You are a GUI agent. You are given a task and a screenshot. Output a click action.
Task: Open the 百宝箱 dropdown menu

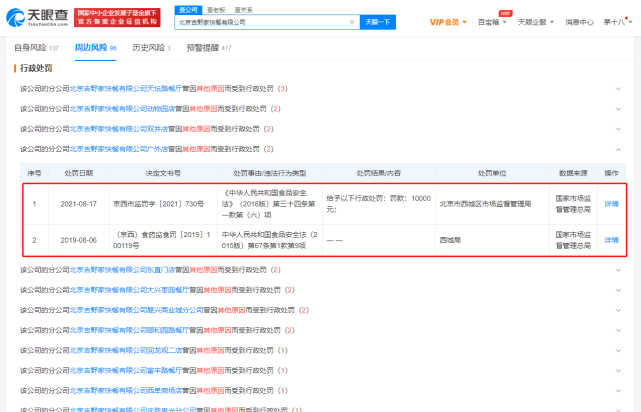pos(492,22)
